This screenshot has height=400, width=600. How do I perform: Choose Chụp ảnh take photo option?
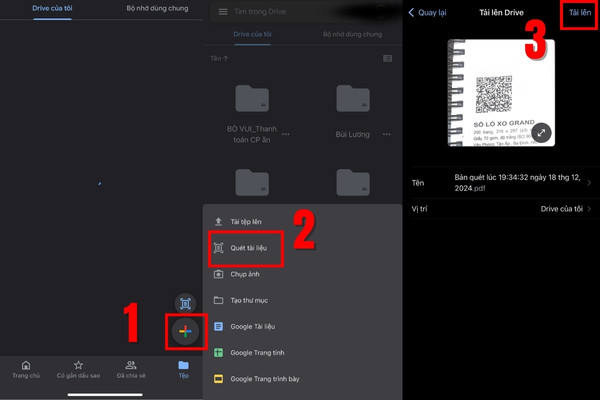[302, 274]
